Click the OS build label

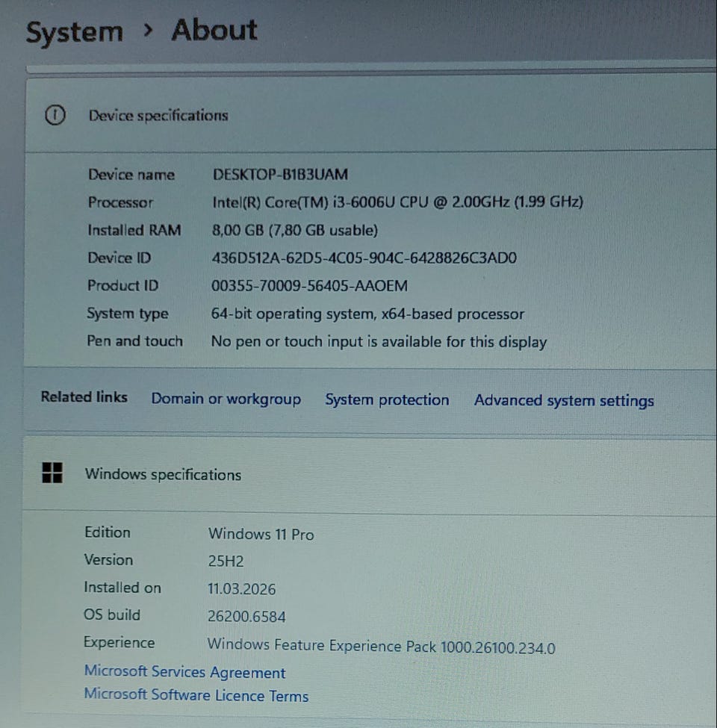pyautogui.click(x=112, y=615)
